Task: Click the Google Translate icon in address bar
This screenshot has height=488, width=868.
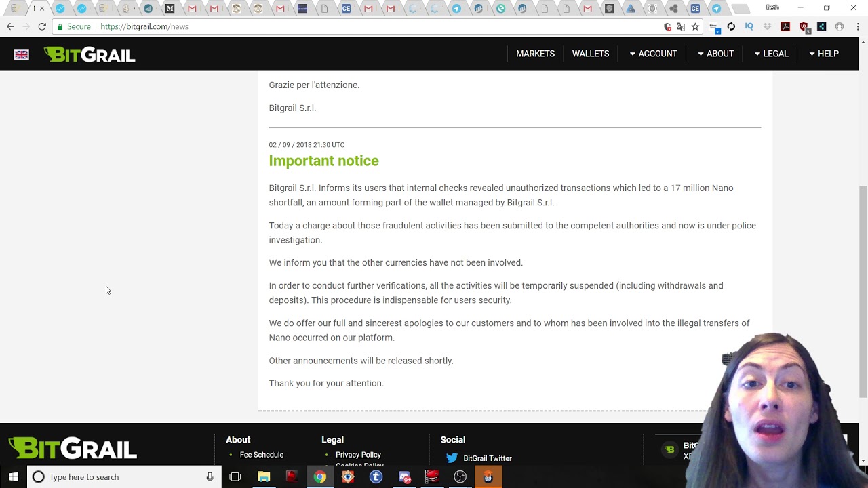Action: point(681,26)
